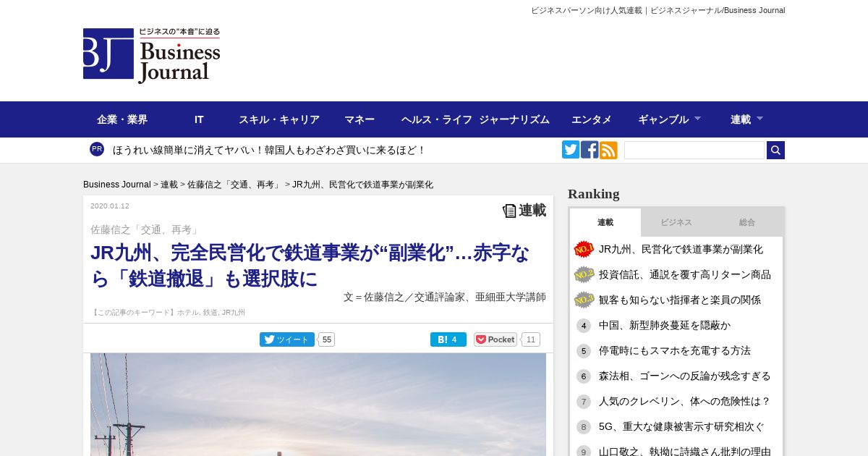The image size is (868, 456).
Task: Open the 佐藤信之「交通、再考」 breadcrumb link
Action: 235,185
